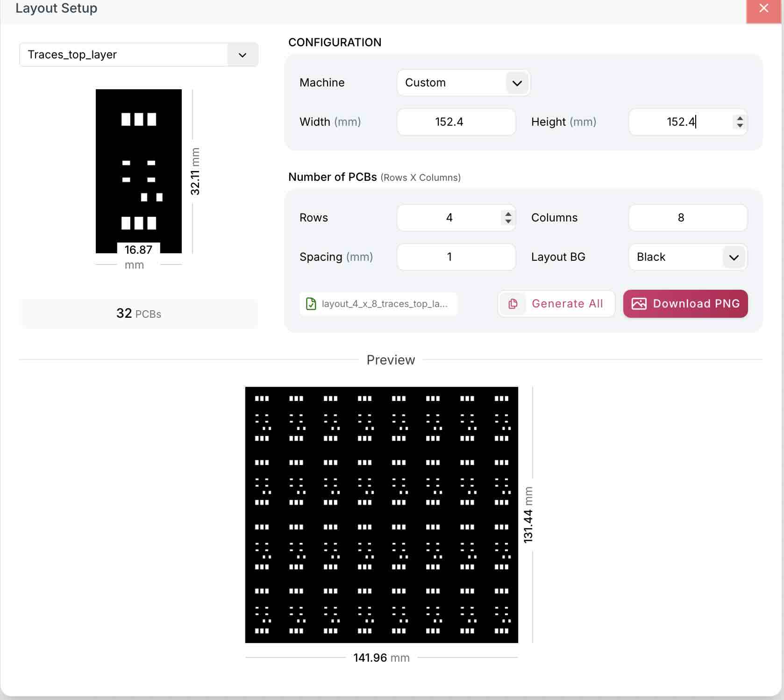
Task: Click the image icon inside Download PNG
Action: click(x=640, y=304)
